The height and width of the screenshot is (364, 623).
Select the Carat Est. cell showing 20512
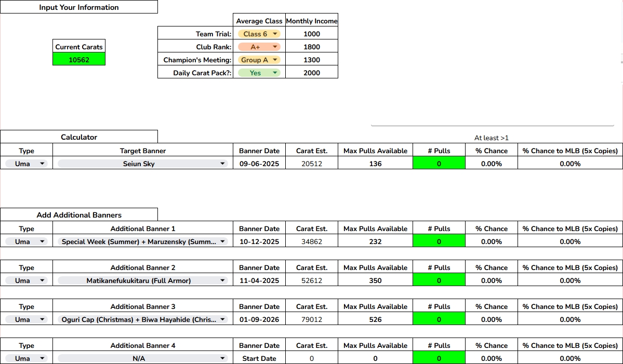[x=312, y=163]
